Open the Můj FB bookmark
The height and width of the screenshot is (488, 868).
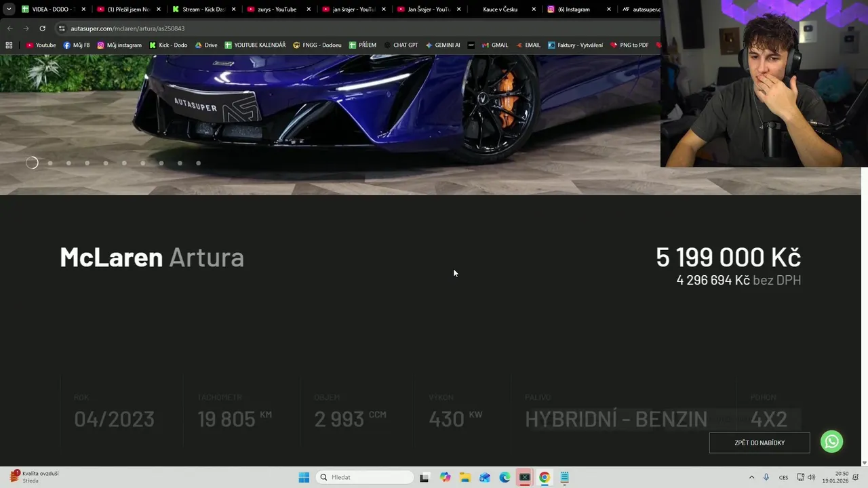[77, 45]
